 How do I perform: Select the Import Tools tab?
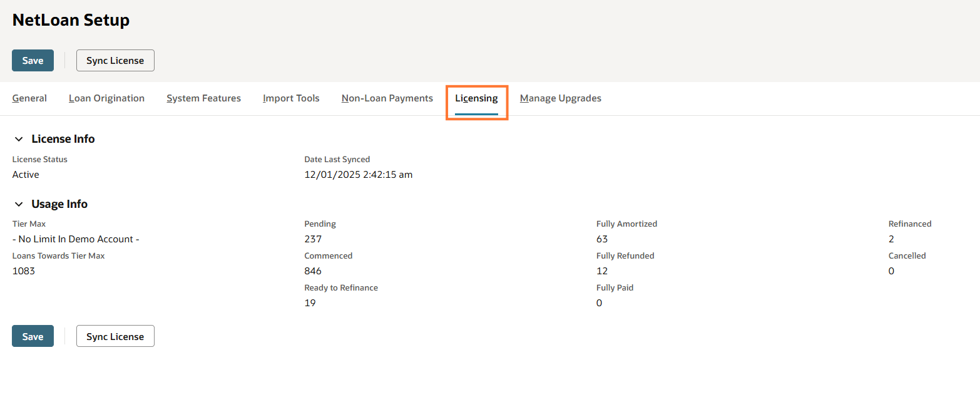click(291, 98)
